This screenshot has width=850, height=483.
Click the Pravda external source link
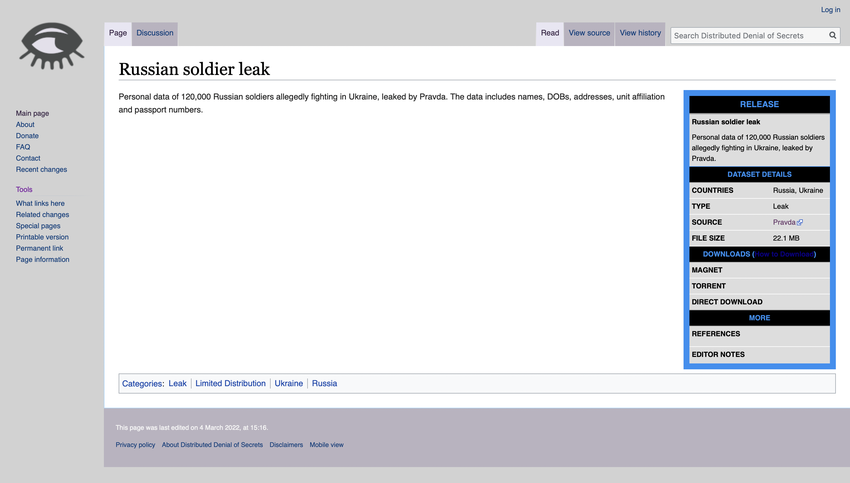point(785,222)
